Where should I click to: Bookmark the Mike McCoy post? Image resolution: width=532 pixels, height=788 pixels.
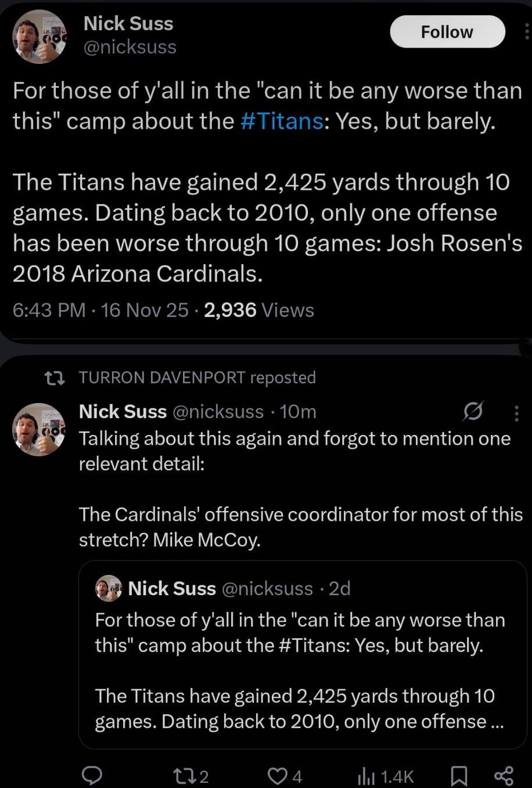click(459, 776)
